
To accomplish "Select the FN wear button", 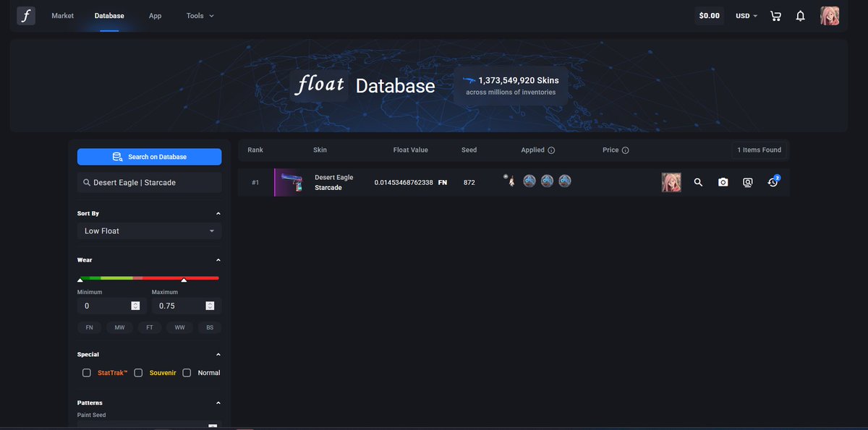I will [x=90, y=327].
